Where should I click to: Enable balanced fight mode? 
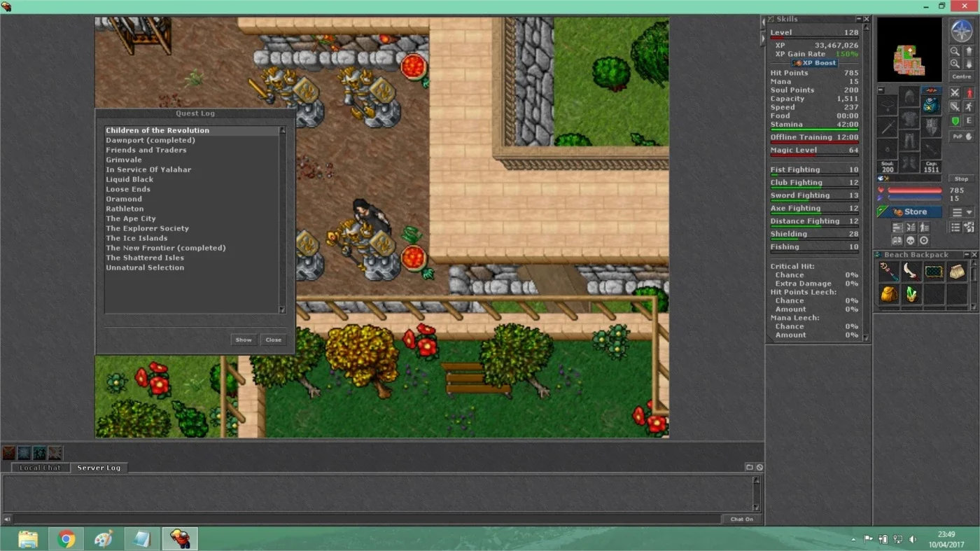[x=955, y=106]
